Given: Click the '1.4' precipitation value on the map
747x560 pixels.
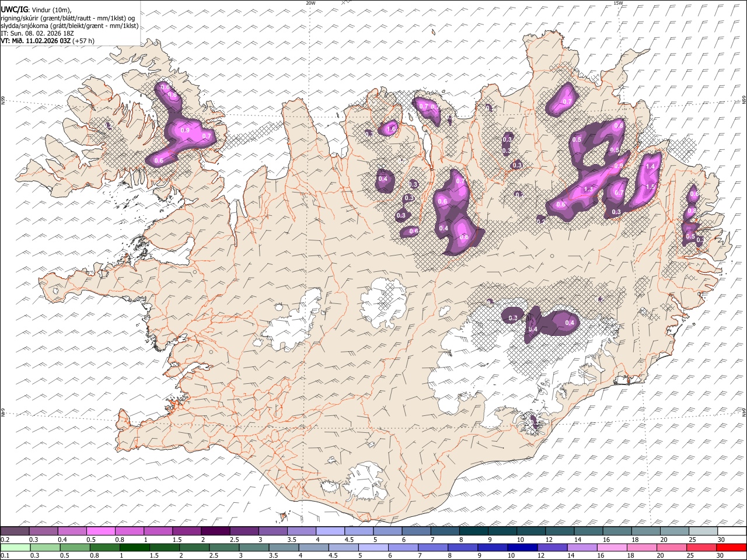Looking at the screenshot, I should pos(651,166).
